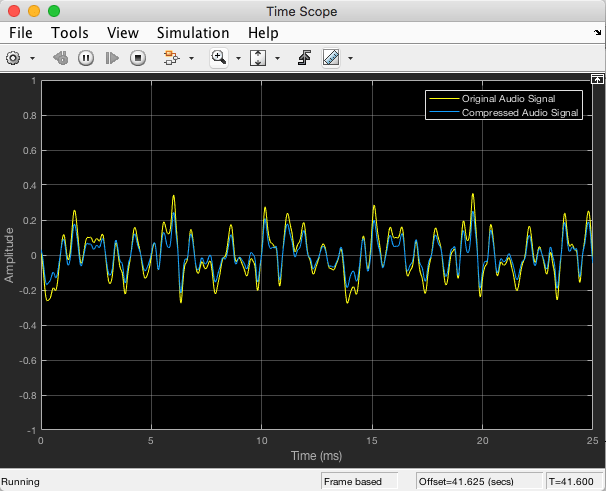This screenshot has height=491, width=606.
Task: Expand the dropdown beside the gear icon
Action: pos(32,58)
